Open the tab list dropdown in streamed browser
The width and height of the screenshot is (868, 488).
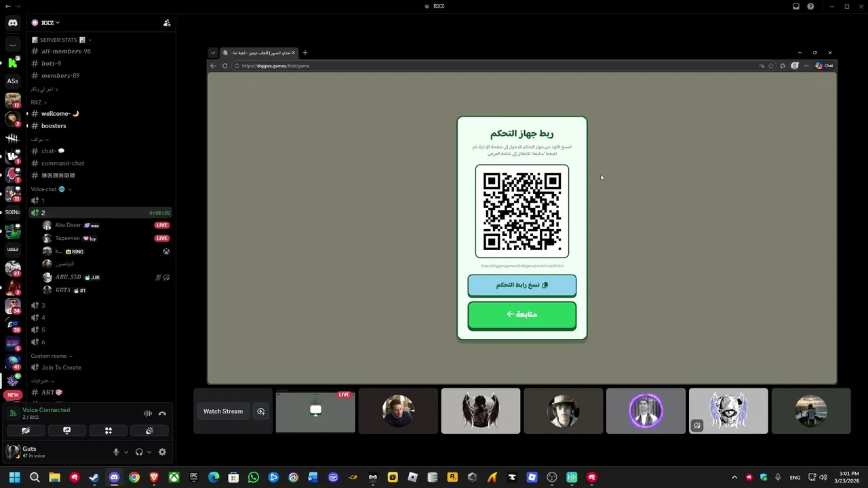[213, 53]
